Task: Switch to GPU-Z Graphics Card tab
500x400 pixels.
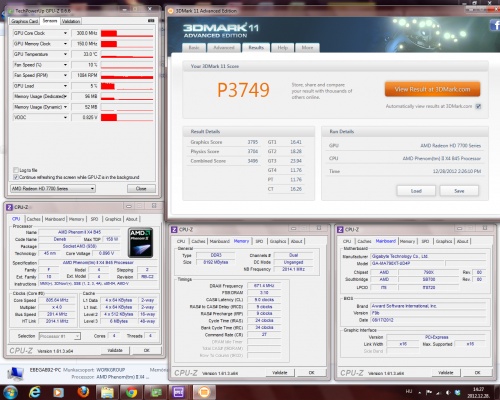Action: 24,21
